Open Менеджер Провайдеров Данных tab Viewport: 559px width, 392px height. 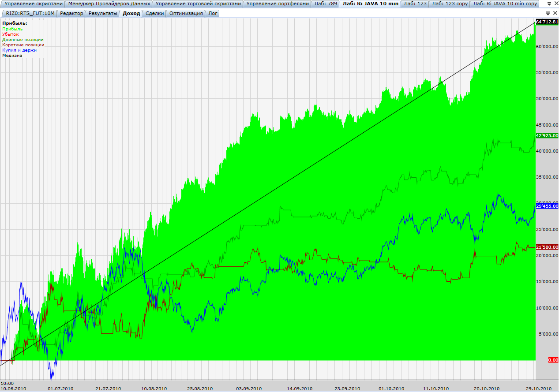tap(109, 4)
